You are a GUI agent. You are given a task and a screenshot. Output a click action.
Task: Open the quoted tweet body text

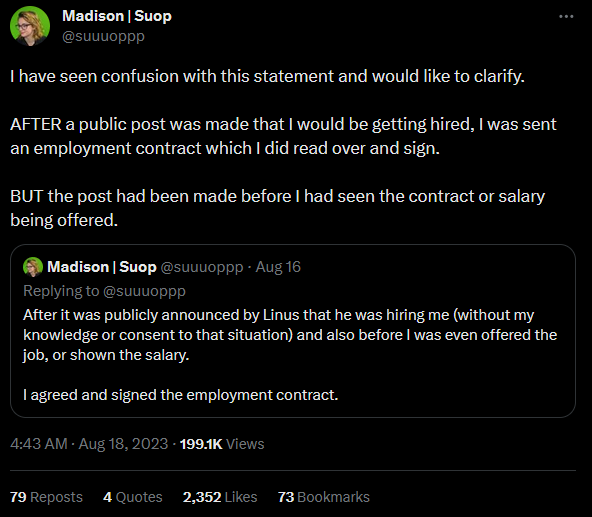point(290,355)
